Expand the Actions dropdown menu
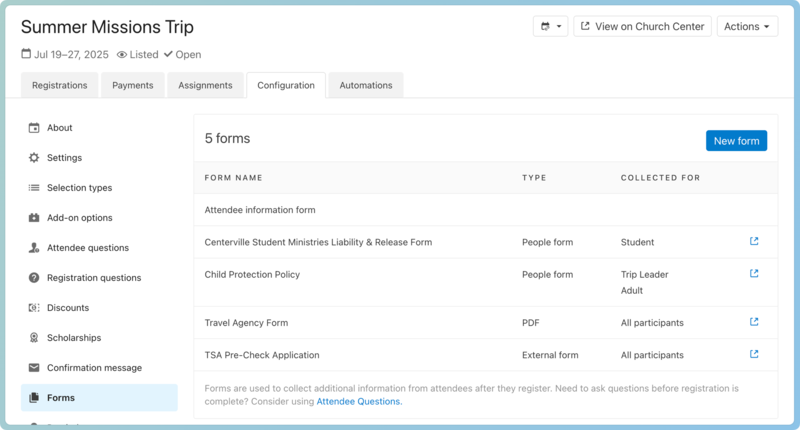Image resolution: width=800 pixels, height=430 pixels. tap(747, 27)
